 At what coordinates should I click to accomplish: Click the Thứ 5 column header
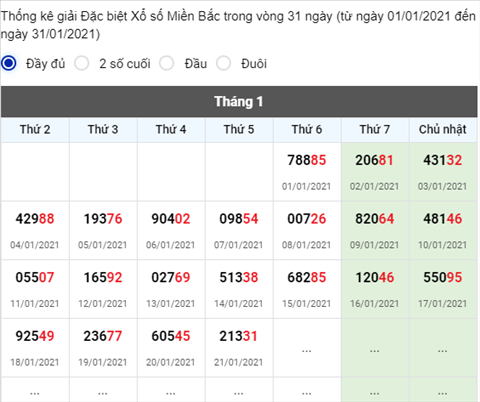pos(239,129)
